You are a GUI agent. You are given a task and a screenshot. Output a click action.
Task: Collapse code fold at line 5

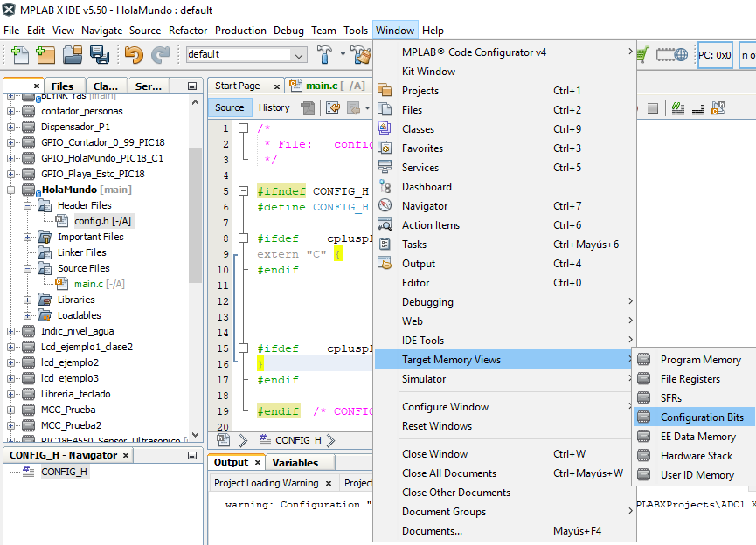point(244,191)
